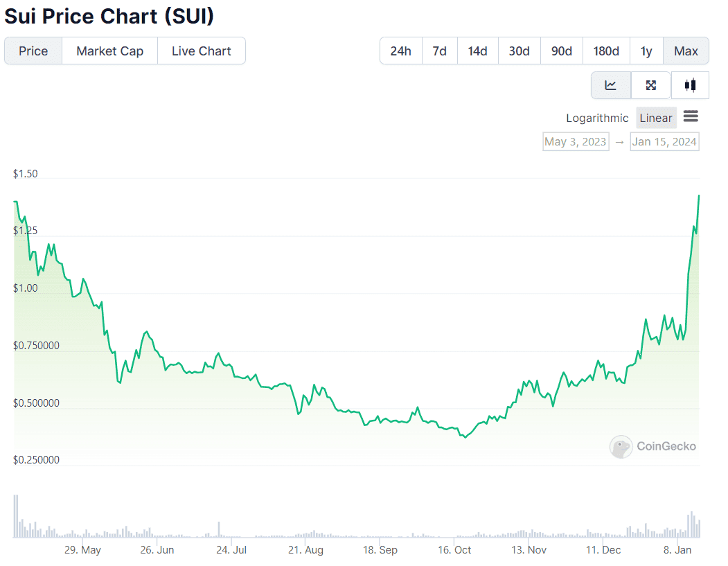Open the chart hamburger menu
The height and width of the screenshot is (566, 728).
coord(690,116)
